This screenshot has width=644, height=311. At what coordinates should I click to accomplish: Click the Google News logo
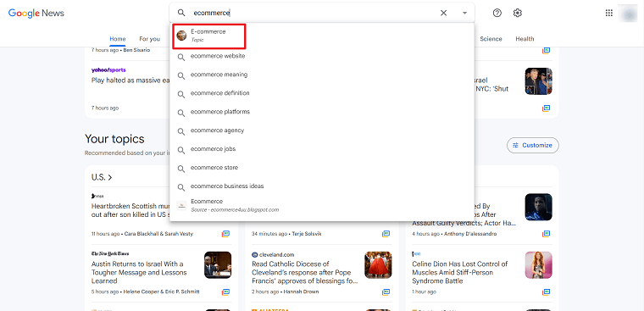36,13
